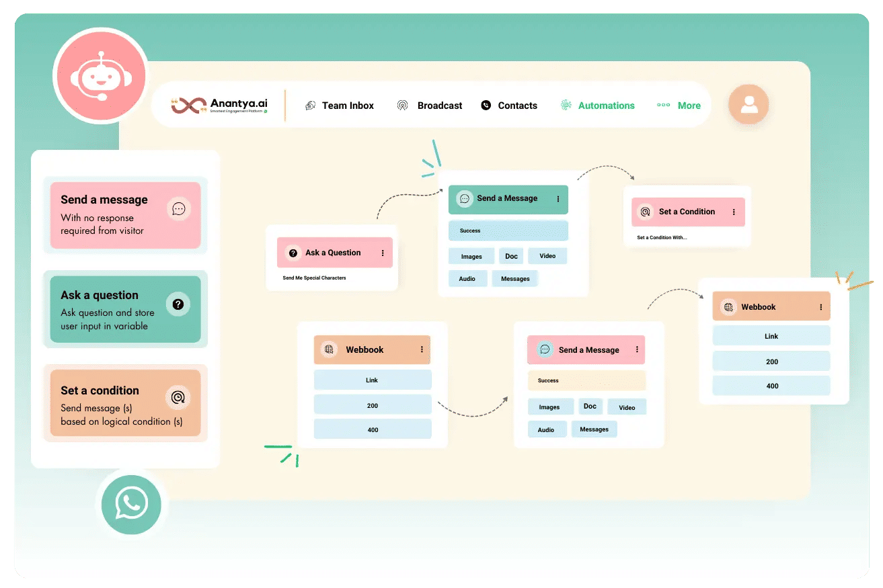Select the Set a condition block title

coord(100,390)
